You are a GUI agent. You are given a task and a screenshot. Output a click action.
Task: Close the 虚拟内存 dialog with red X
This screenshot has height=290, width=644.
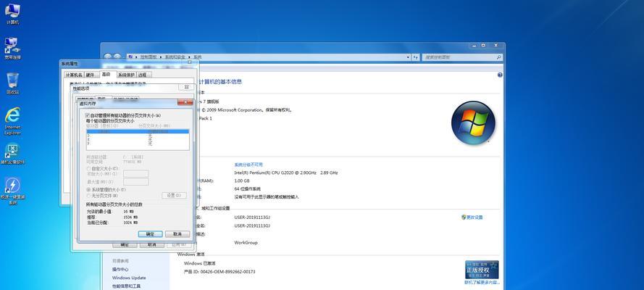click(185, 102)
